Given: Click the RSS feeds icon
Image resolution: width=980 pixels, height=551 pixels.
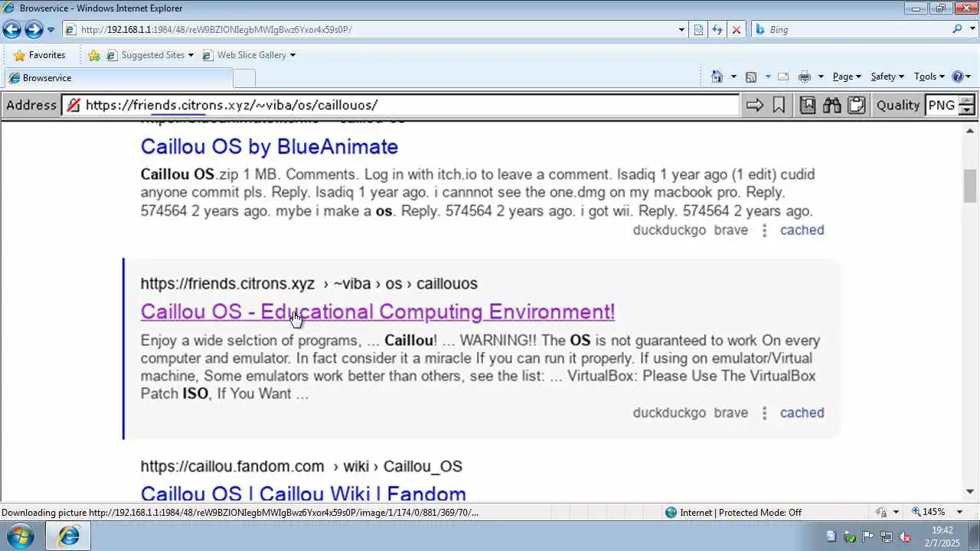Looking at the screenshot, I should [x=751, y=77].
